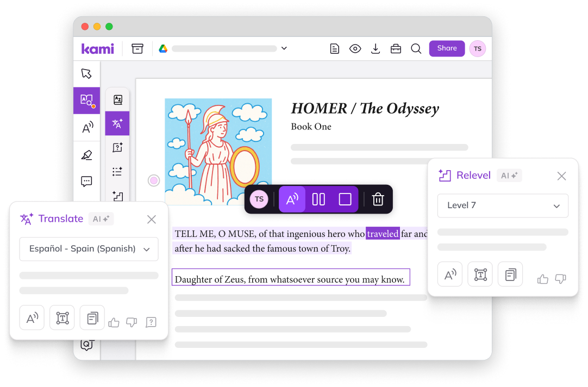
Task: Click the TS avatar on floating toolbar
Action: [259, 199]
